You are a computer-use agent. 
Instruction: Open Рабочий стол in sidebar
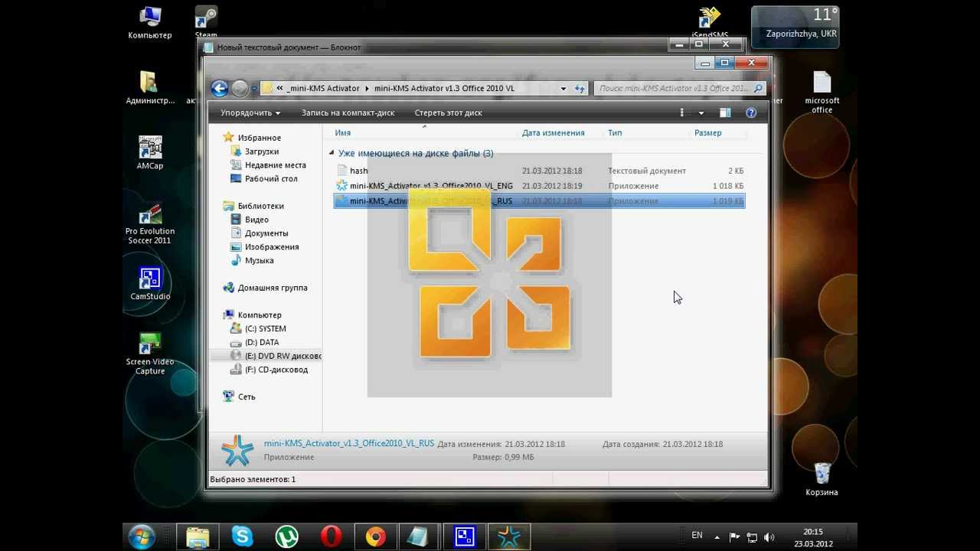(x=271, y=179)
